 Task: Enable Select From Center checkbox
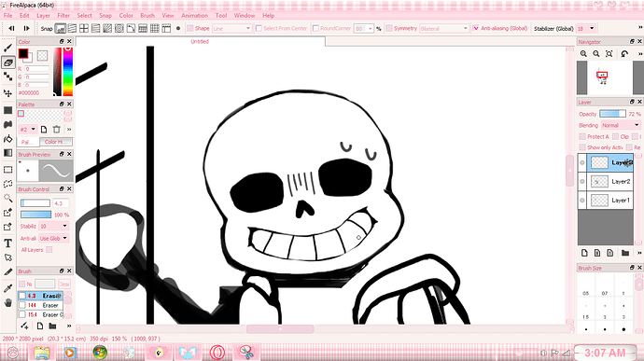259,28
